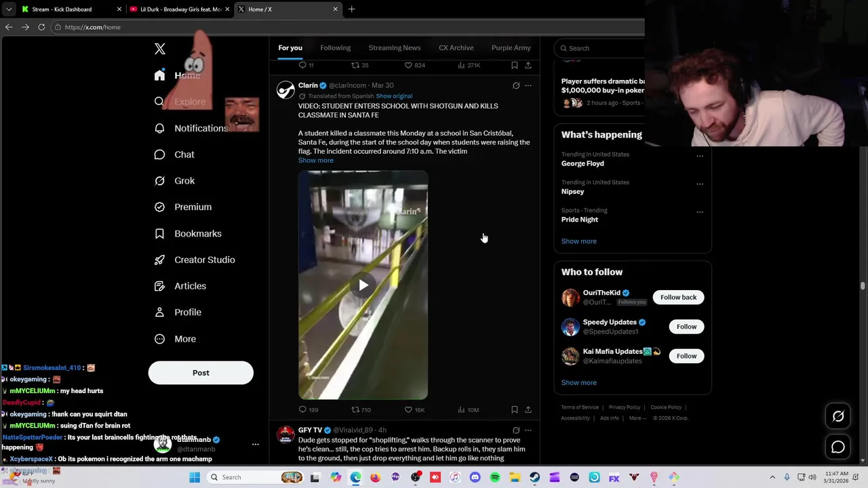Follow Kai Mafia Updates
The image size is (868, 488).
click(x=686, y=356)
